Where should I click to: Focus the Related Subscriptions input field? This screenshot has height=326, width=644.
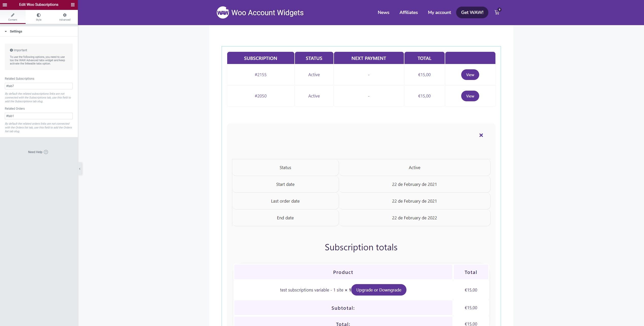pos(39,86)
